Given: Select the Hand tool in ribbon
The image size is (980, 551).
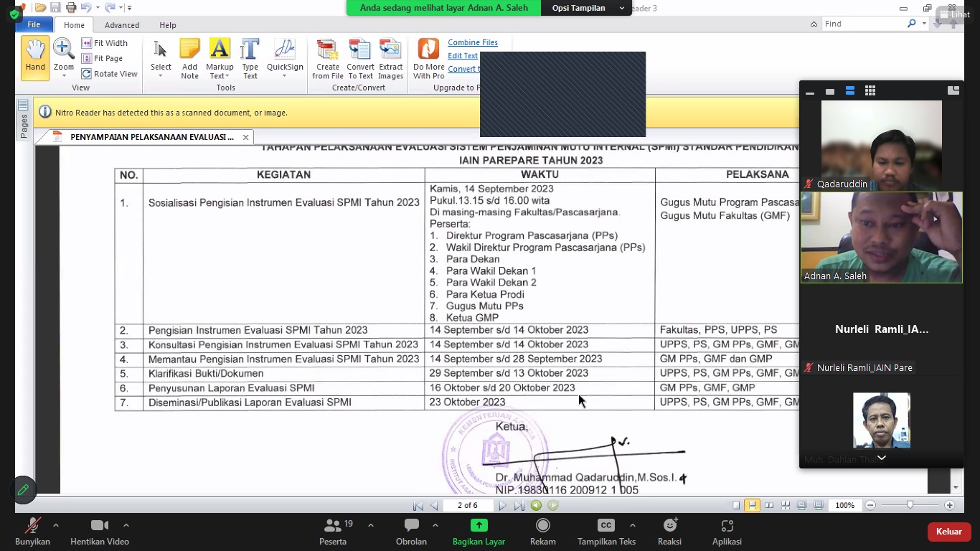Looking at the screenshot, I should (x=35, y=57).
